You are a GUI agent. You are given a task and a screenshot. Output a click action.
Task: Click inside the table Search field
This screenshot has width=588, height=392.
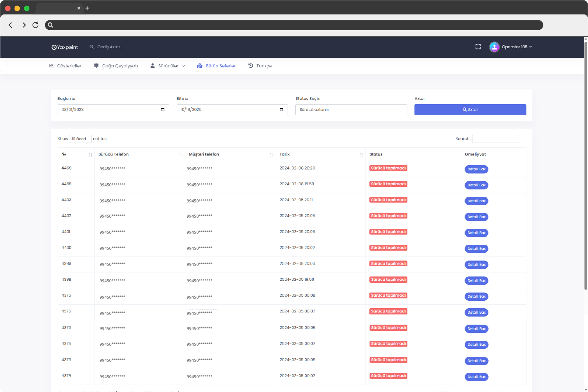coord(496,139)
